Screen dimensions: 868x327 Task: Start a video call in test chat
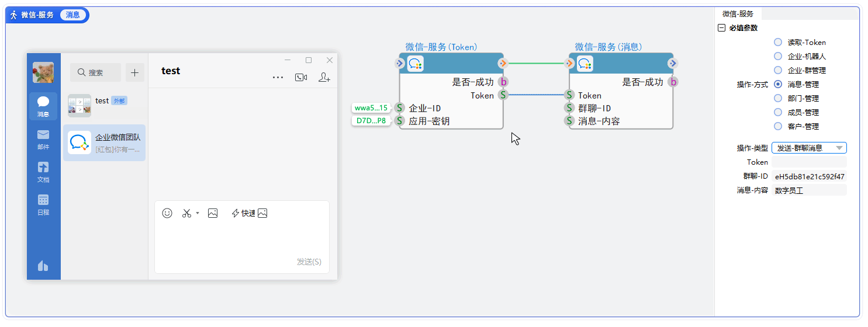301,77
